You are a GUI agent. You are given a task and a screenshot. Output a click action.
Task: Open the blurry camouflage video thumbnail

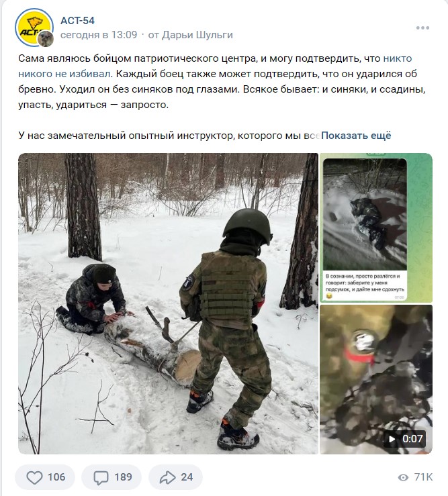point(376,379)
